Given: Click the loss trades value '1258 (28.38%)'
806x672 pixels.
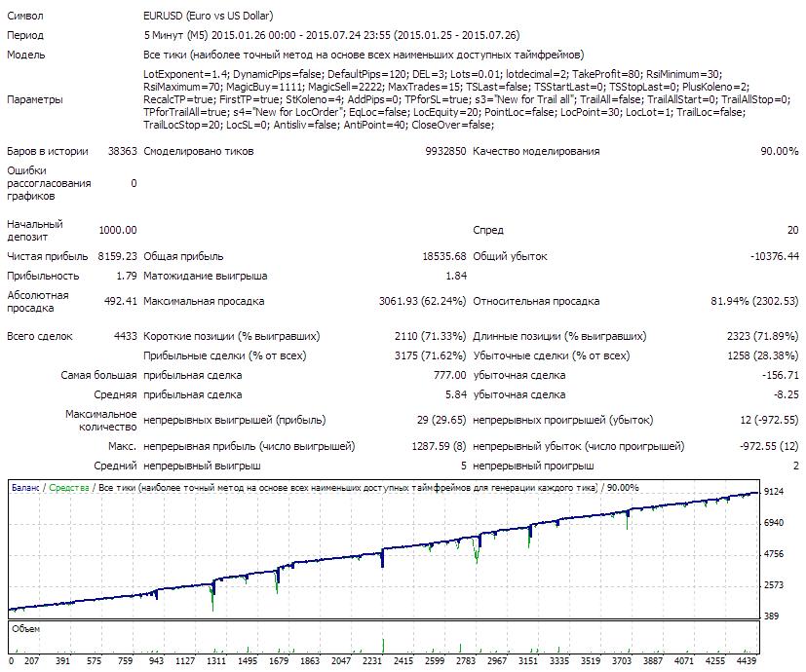Looking at the screenshot, I should 763,356.
